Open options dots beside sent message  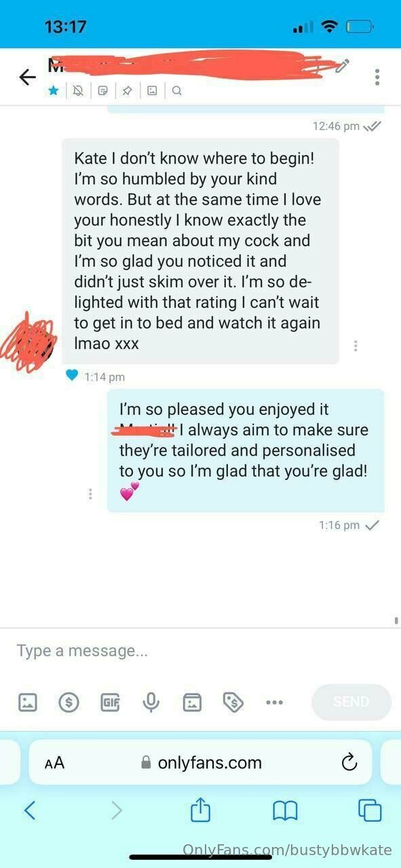[90, 494]
